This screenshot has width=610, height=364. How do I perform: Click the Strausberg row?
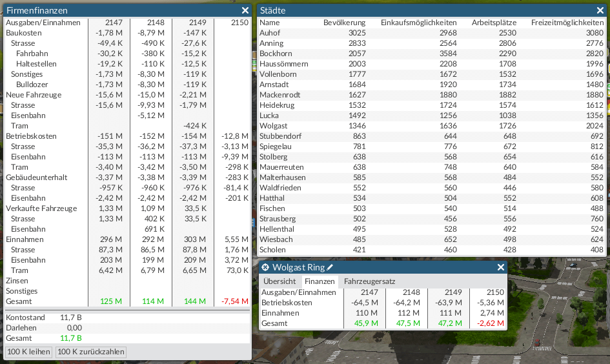pyautogui.click(x=431, y=219)
